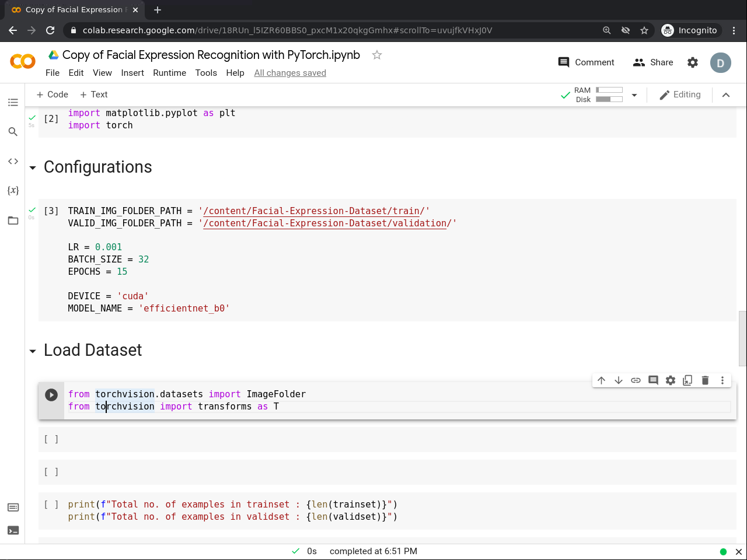
Task: Open the variables inspector icon
Action: [13, 190]
